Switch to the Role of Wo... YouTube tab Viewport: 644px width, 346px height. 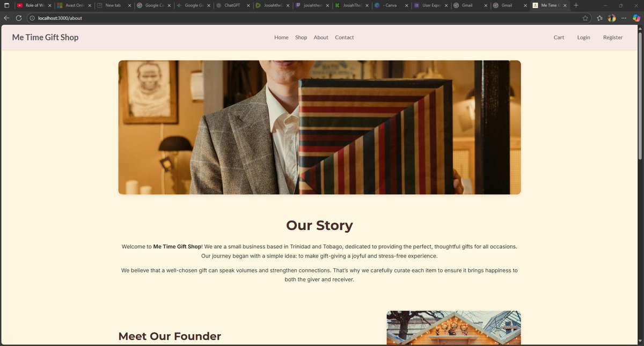click(x=33, y=5)
